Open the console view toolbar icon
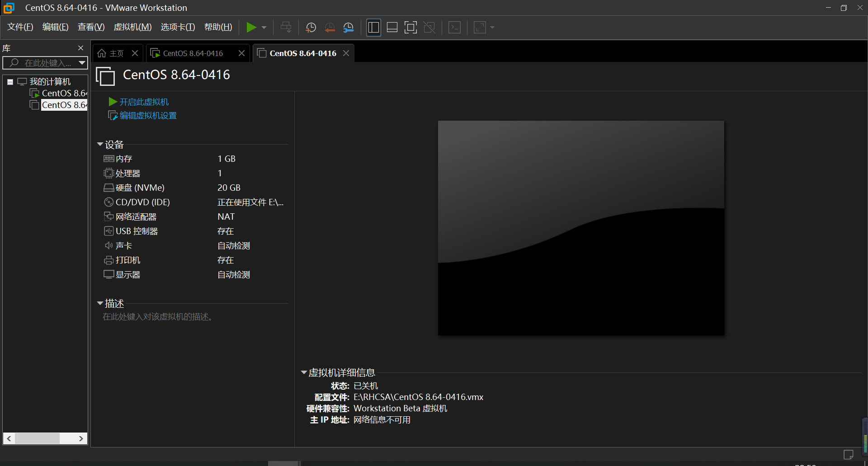 [x=454, y=28]
